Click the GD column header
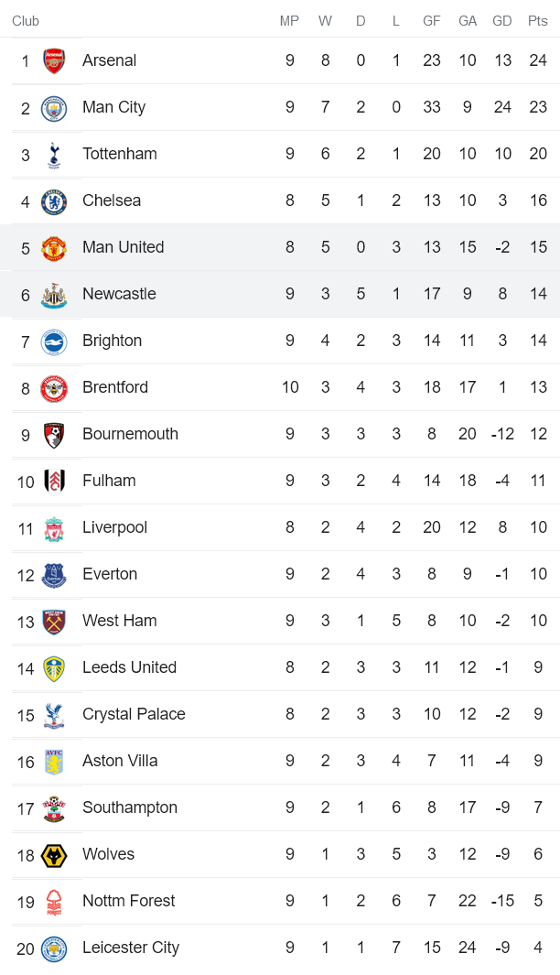This screenshot has width=560, height=975. pos(501,21)
